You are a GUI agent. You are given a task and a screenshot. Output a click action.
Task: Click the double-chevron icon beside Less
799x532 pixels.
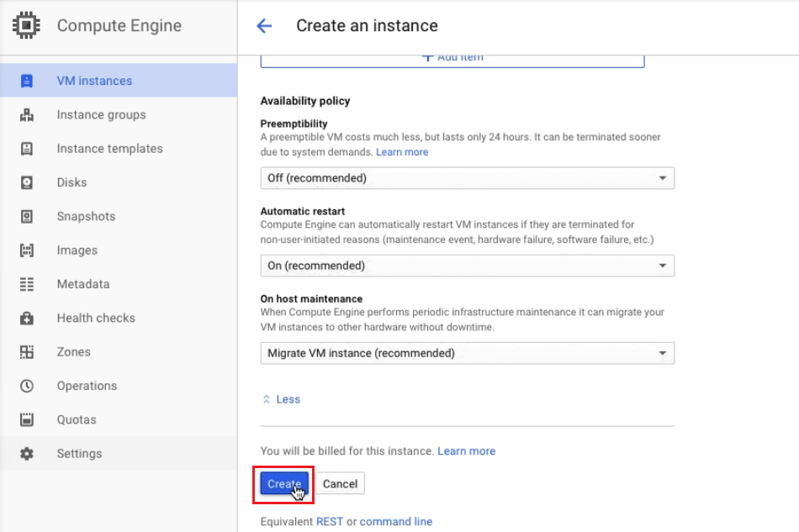coord(266,400)
